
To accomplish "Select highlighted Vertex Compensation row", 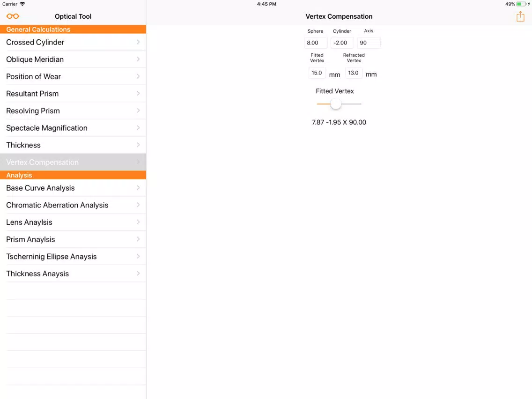I will [73, 162].
